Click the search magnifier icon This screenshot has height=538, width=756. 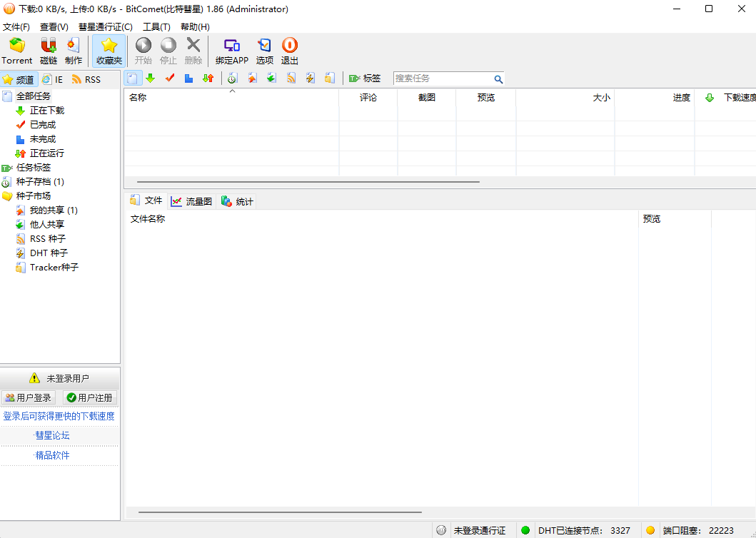point(498,79)
